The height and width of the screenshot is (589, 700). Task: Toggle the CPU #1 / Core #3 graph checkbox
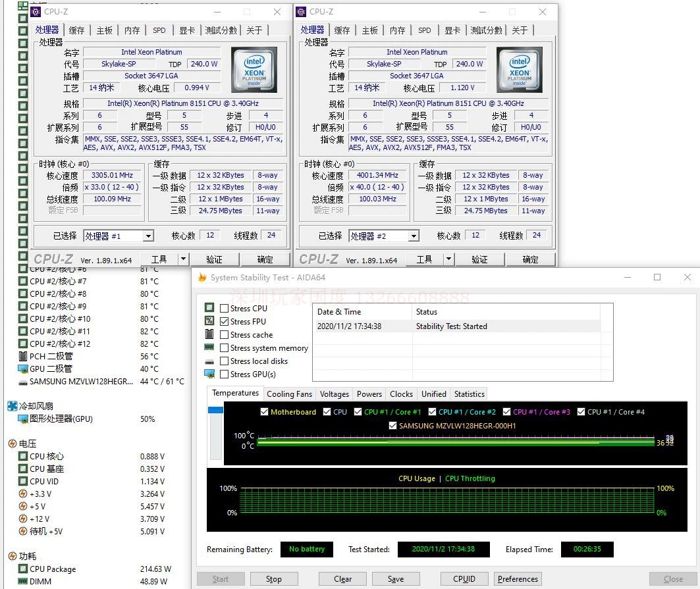[x=506, y=412]
